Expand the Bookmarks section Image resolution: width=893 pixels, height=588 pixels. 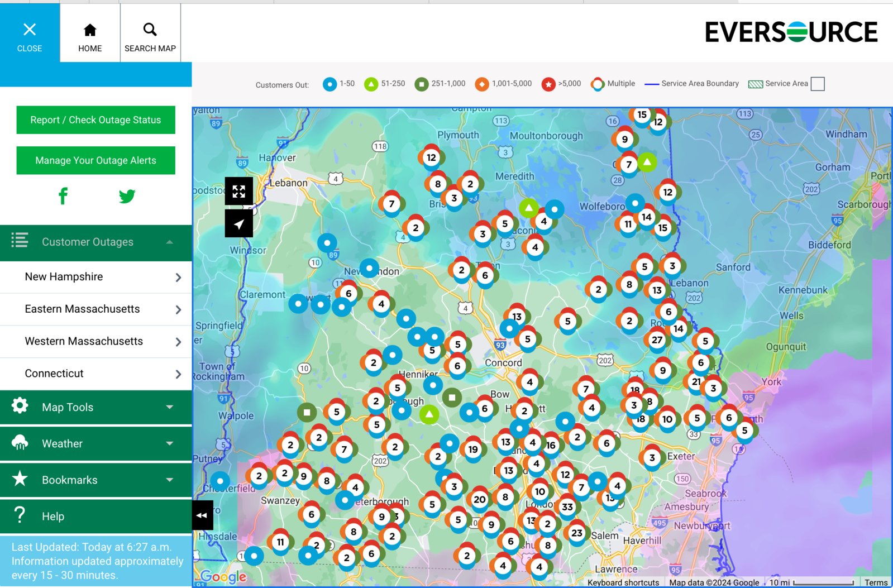(x=96, y=480)
